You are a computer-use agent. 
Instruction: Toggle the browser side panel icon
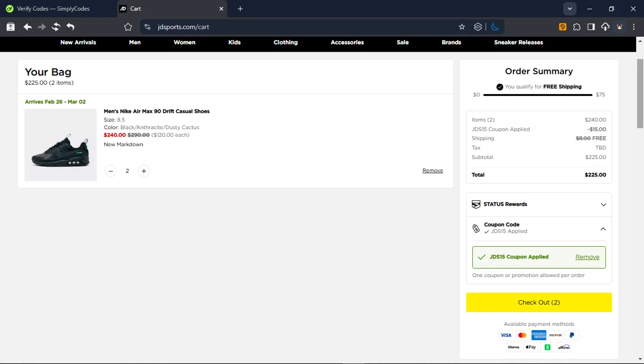[591, 27]
